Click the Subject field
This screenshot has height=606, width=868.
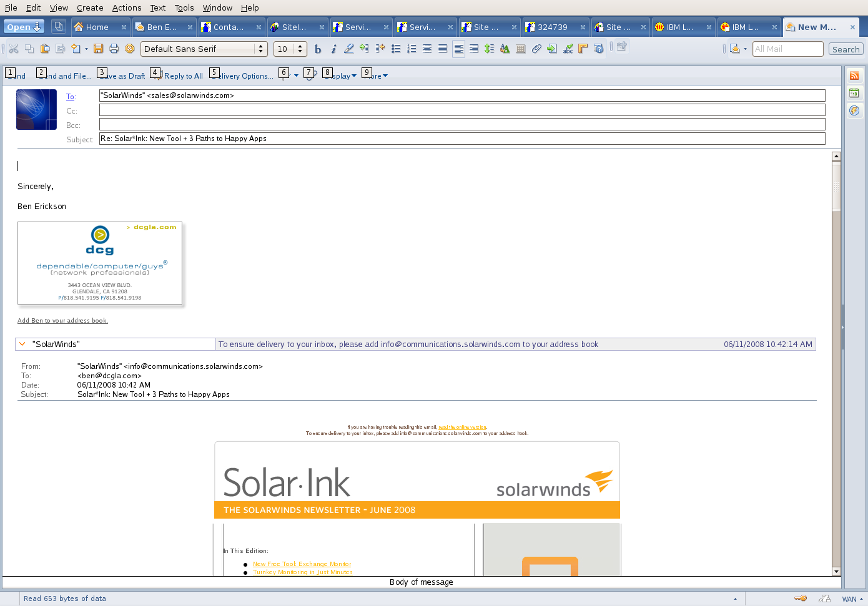coord(462,139)
